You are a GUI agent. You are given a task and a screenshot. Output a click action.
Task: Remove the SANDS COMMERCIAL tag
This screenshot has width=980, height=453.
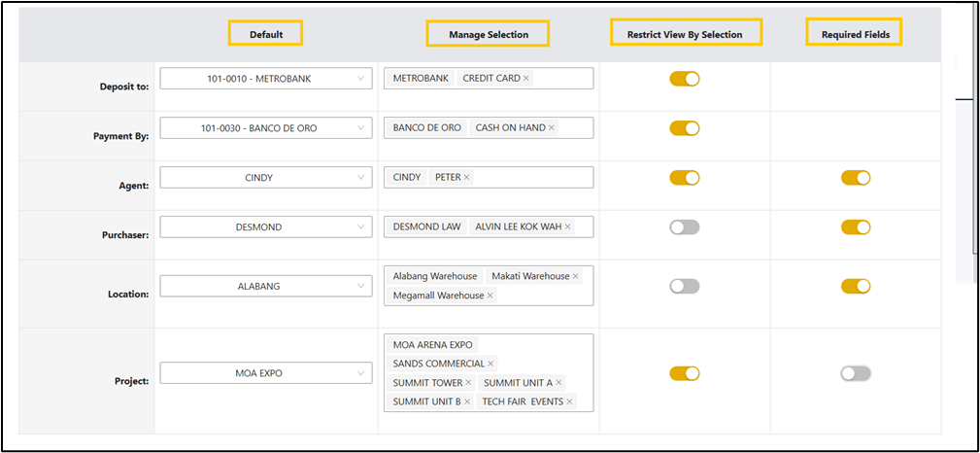[490, 364]
